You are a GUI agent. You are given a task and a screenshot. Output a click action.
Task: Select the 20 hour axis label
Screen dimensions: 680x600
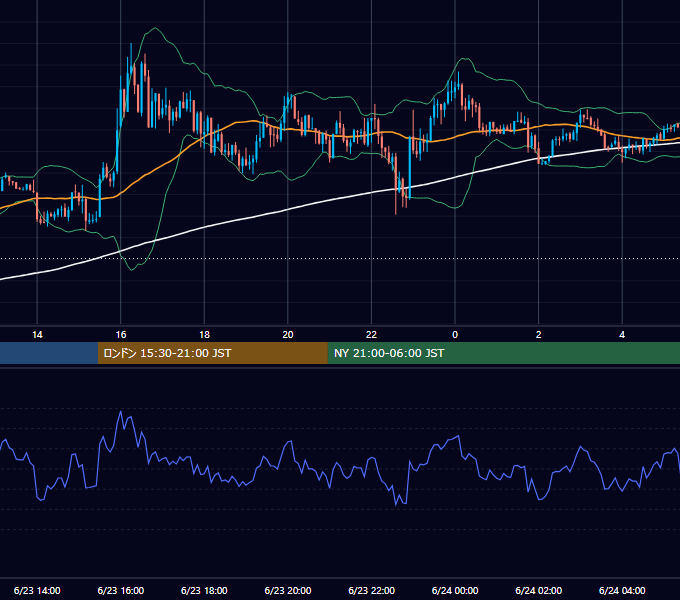[x=288, y=334]
